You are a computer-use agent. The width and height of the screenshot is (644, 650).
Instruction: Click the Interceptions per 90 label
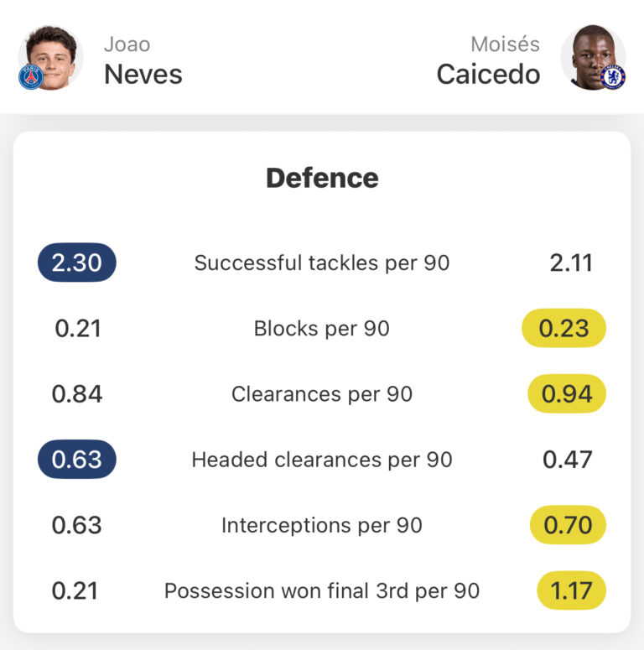coord(322,525)
